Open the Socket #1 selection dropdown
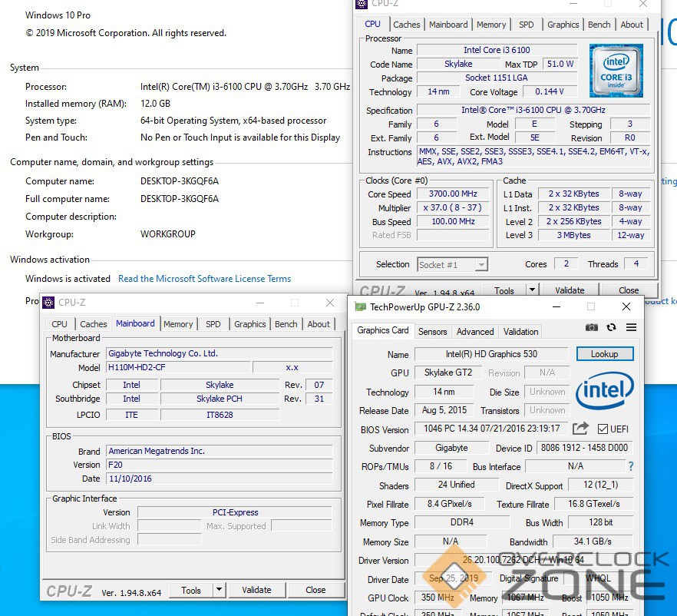This screenshot has height=616, width=677. point(453,264)
